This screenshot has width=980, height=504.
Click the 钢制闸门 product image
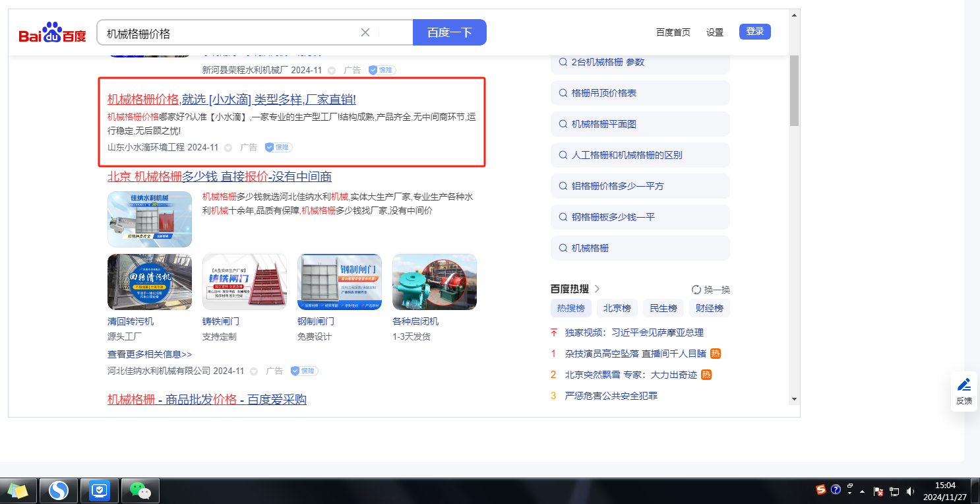click(340, 282)
